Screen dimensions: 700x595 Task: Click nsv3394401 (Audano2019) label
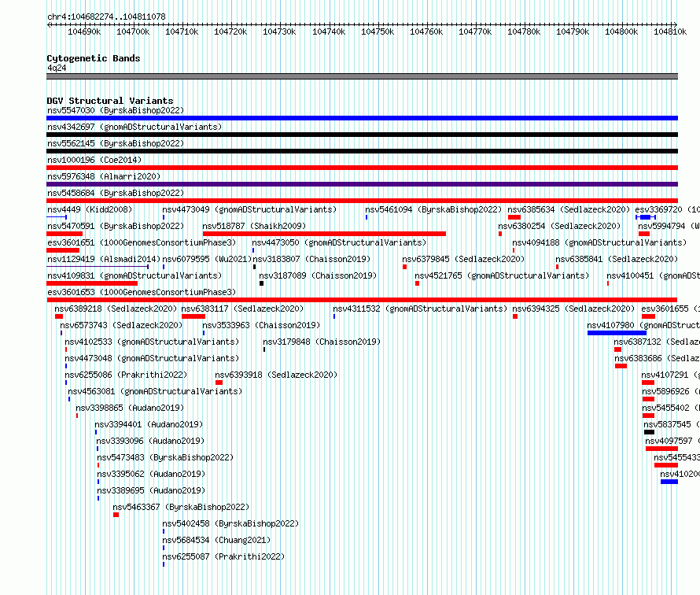tap(149, 424)
